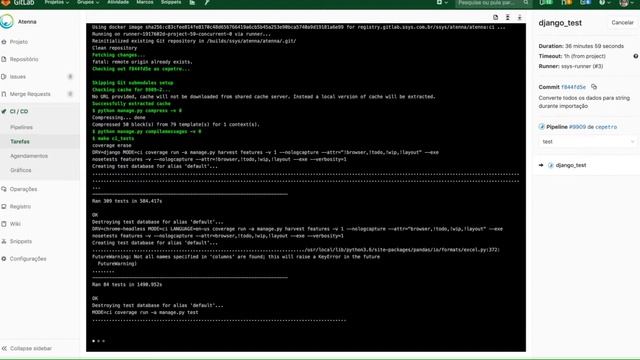This screenshot has height=360, width=640.
Task: Click 'Ran 84 tests' line in log
Action: [x=127, y=284]
